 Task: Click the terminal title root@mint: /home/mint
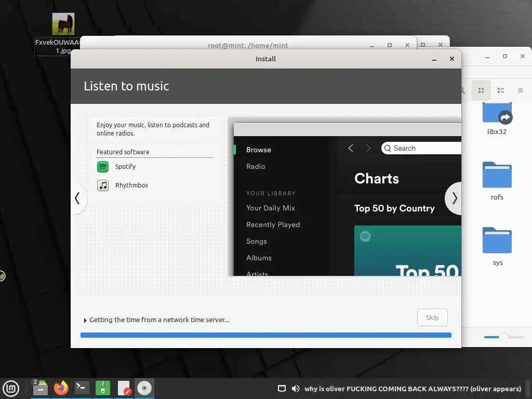(x=248, y=45)
